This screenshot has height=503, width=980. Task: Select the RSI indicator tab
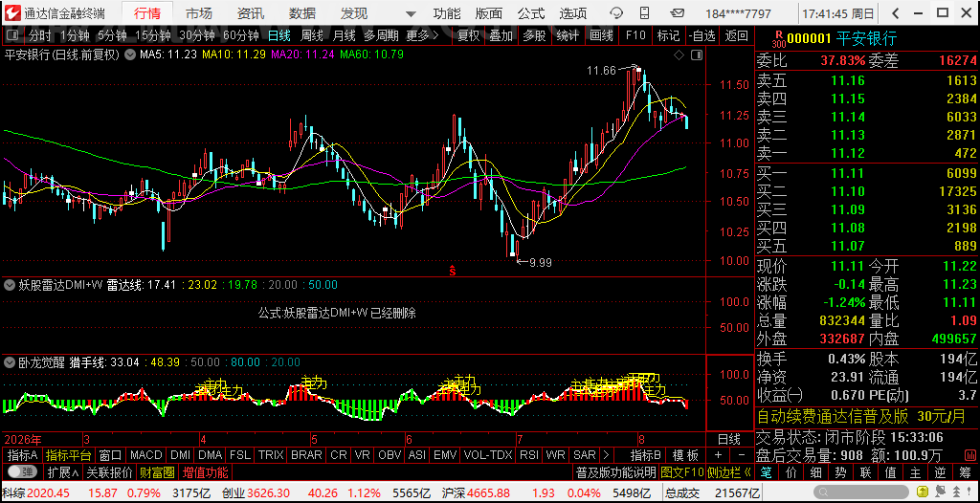pyautogui.click(x=528, y=455)
